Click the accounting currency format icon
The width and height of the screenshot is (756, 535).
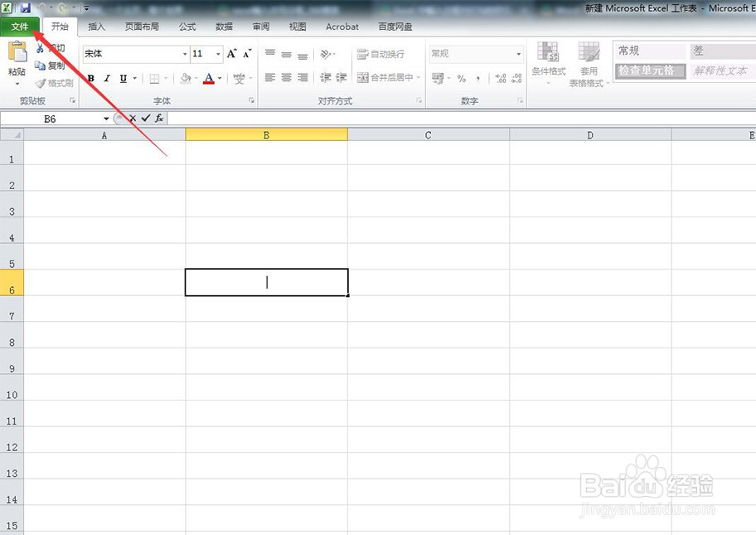[438, 78]
